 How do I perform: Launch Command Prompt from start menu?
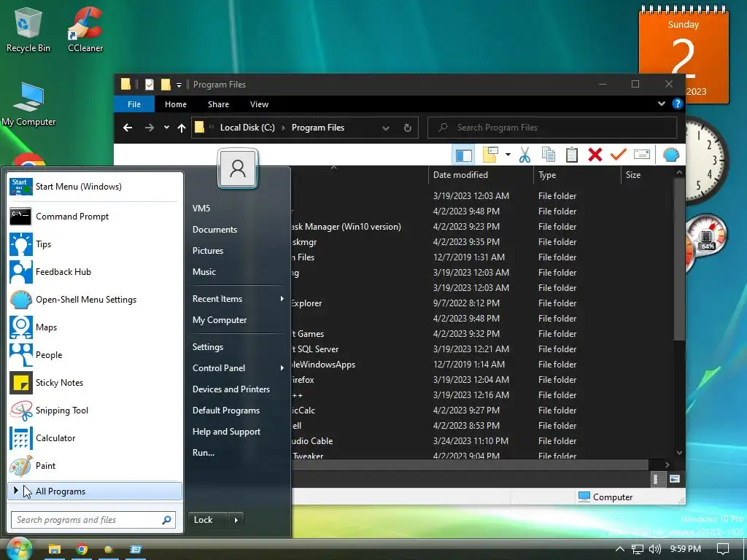[x=95, y=216]
